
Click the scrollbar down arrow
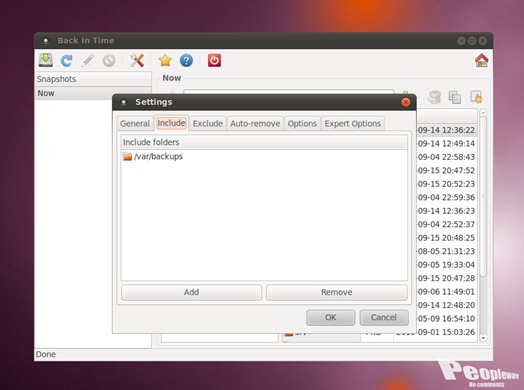tap(483, 338)
